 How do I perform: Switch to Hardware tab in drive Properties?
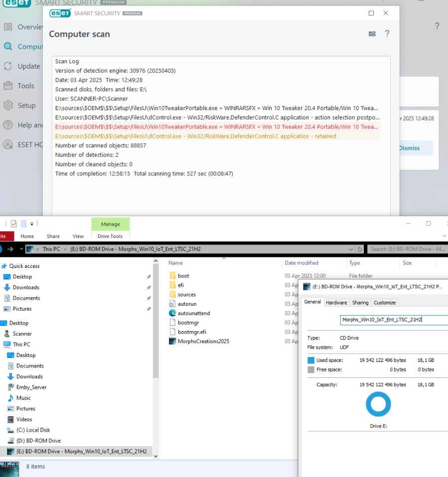(336, 303)
